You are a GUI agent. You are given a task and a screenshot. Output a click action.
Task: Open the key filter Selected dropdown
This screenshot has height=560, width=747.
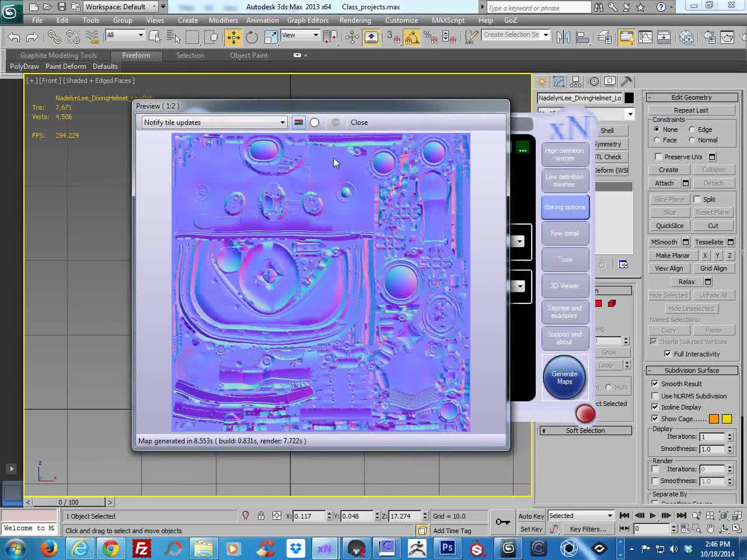581,516
